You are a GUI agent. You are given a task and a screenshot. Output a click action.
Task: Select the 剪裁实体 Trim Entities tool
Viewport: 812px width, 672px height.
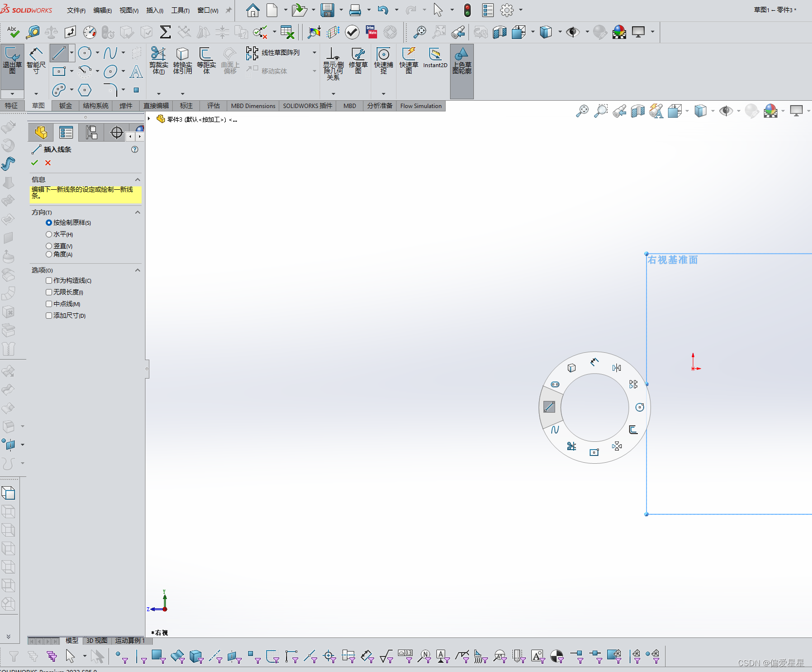coord(158,61)
